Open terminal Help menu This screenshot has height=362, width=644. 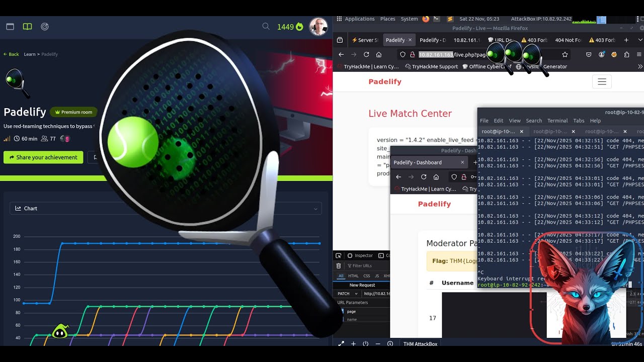(595, 121)
